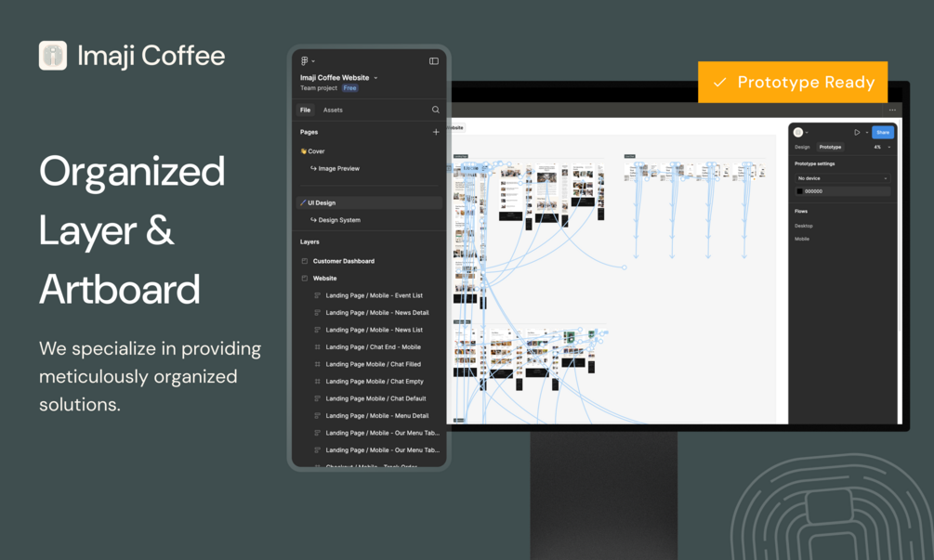Screen dimensions: 934x560
Task: Click the Prototype settings heading
Action: 814,163
